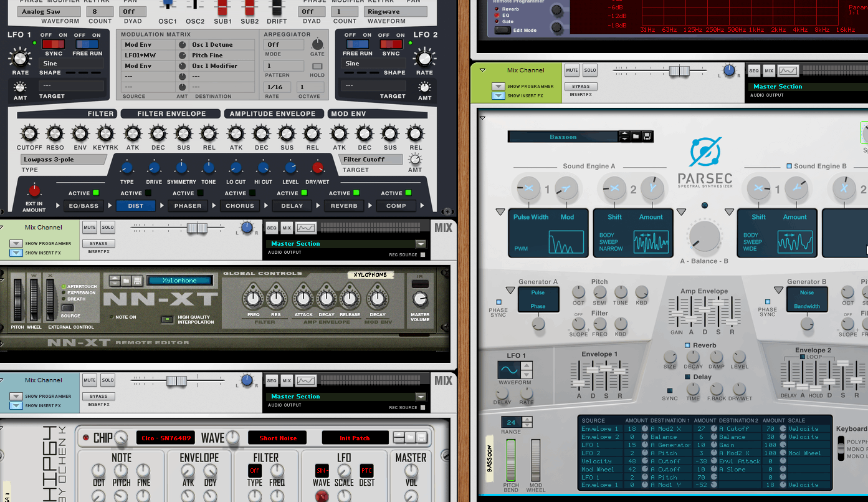This screenshot has width=868, height=502.
Task: Click Sound Engine B Shift sweep graphic
Action: 796,241
